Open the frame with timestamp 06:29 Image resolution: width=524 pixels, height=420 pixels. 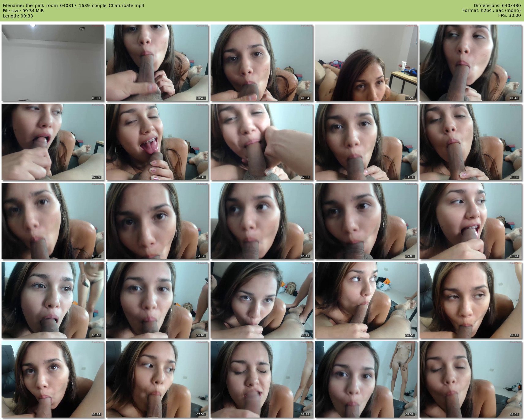tap(262, 300)
